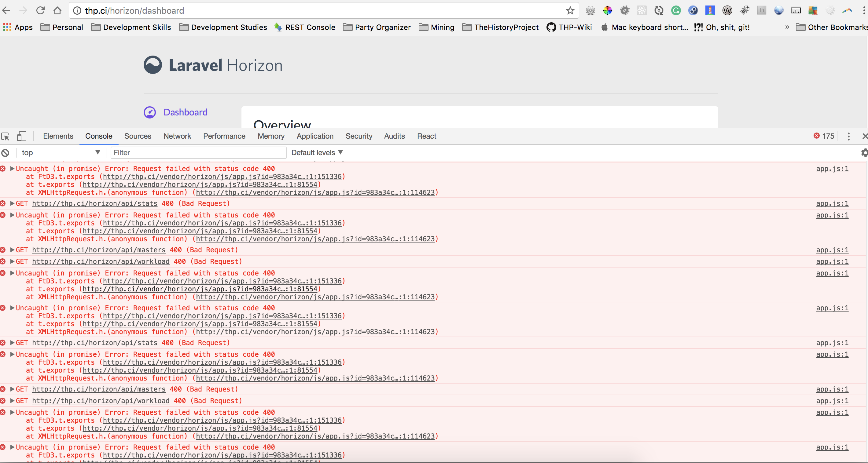868x463 pixels.
Task: Click the console Filter input field
Action: coord(198,153)
